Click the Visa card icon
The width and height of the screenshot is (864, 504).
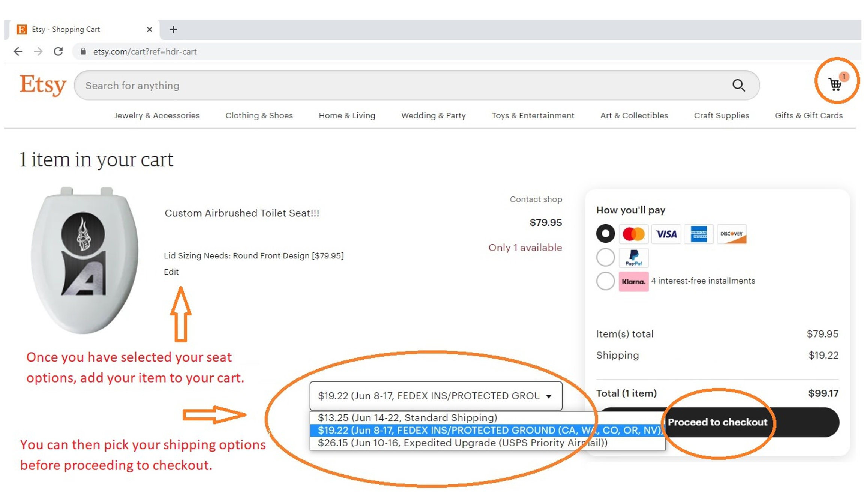point(666,234)
